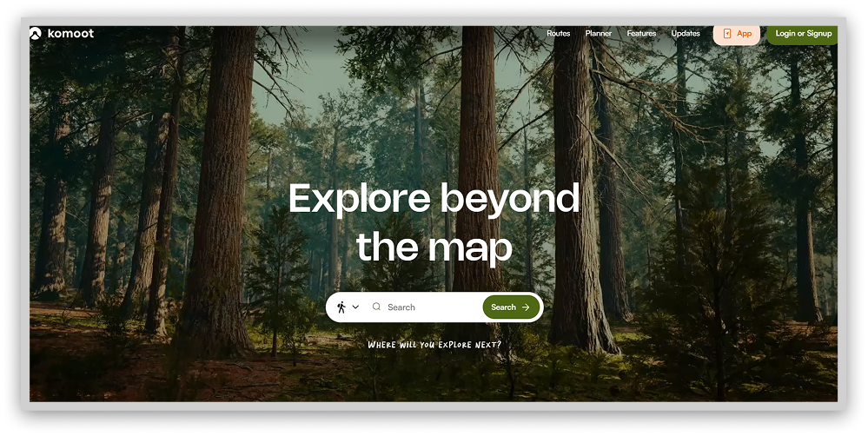Click the phone icon in App button

[726, 34]
